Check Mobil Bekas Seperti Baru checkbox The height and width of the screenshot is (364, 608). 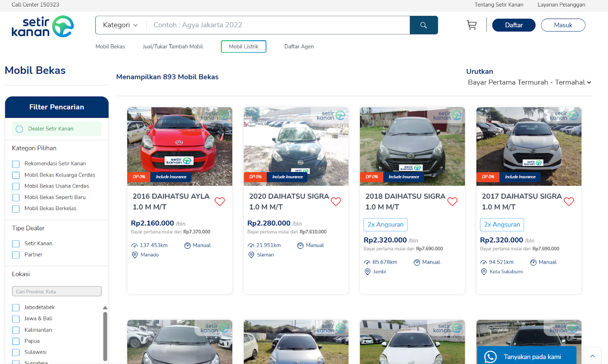click(16, 198)
